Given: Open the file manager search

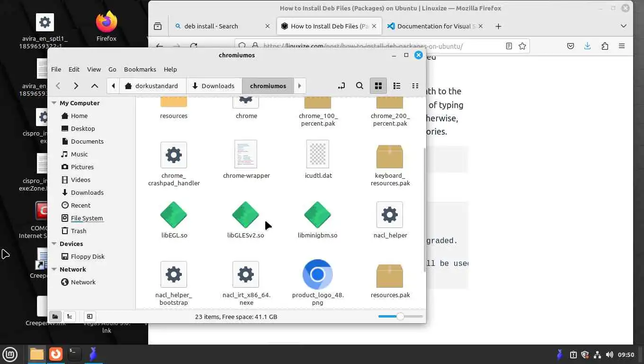Looking at the screenshot, I should click(359, 86).
